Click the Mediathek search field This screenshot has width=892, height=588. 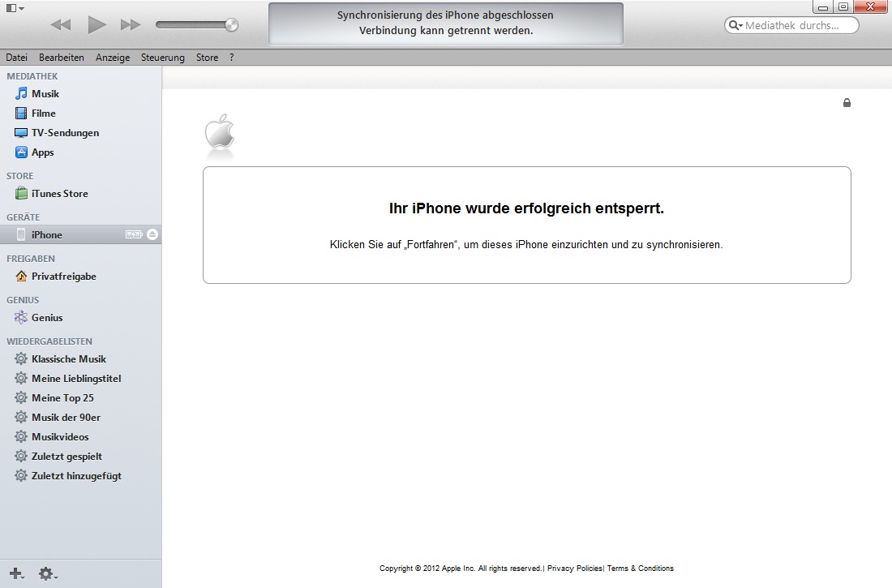(x=799, y=26)
